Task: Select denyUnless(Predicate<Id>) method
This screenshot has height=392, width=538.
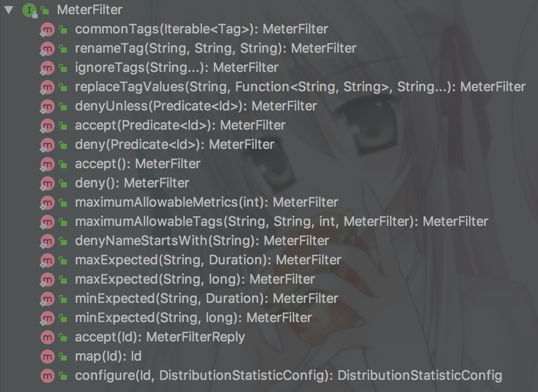Action: click(x=196, y=106)
